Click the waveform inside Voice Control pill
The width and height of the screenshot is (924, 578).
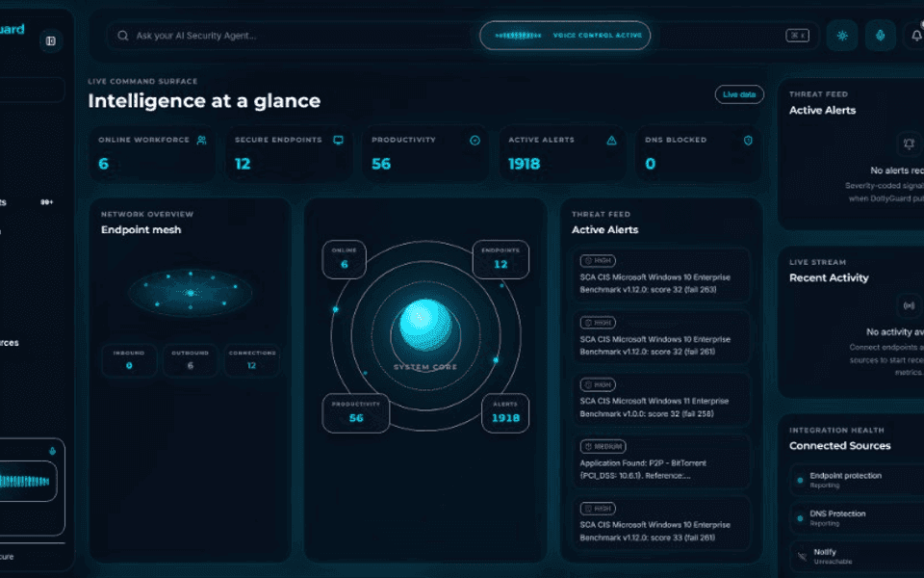[x=518, y=36]
